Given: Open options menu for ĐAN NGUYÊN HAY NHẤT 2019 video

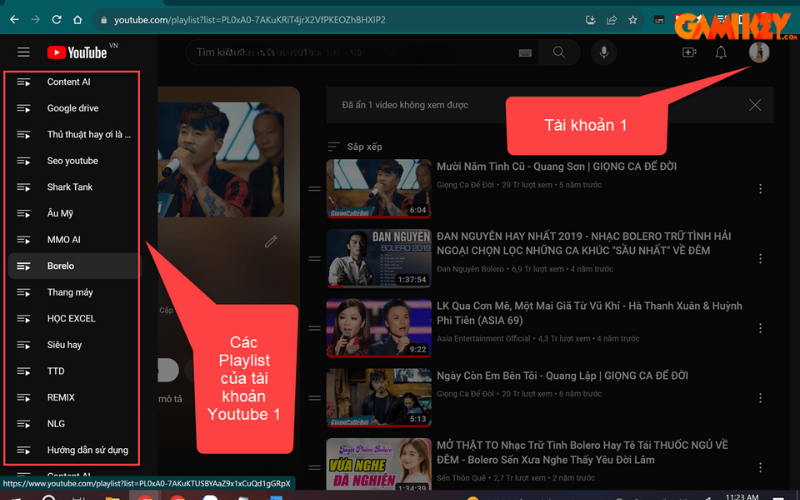Looking at the screenshot, I should (760, 258).
